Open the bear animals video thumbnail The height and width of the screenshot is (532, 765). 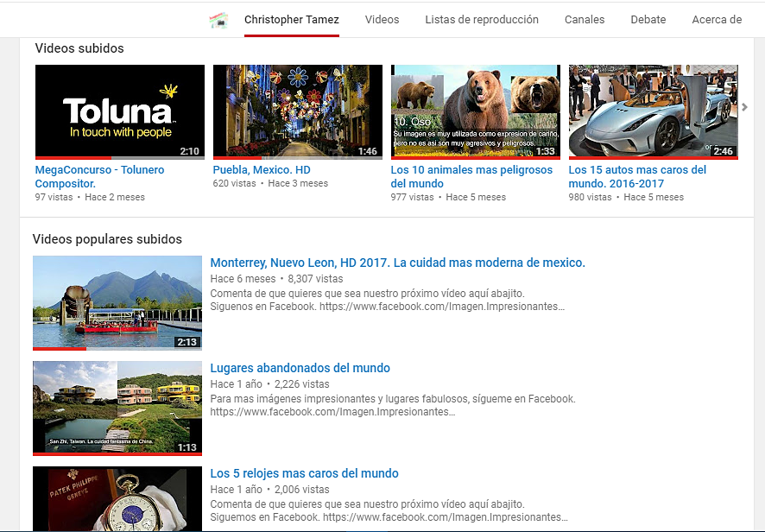[x=476, y=111]
